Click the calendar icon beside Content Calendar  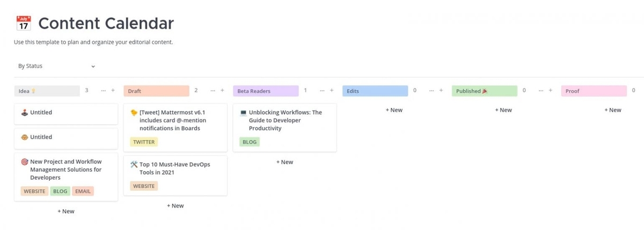coord(24,24)
